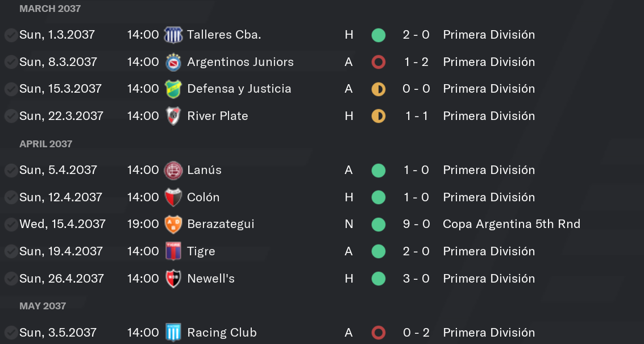Select the River Plate team name
The width and height of the screenshot is (644, 344).
pos(217,116)
